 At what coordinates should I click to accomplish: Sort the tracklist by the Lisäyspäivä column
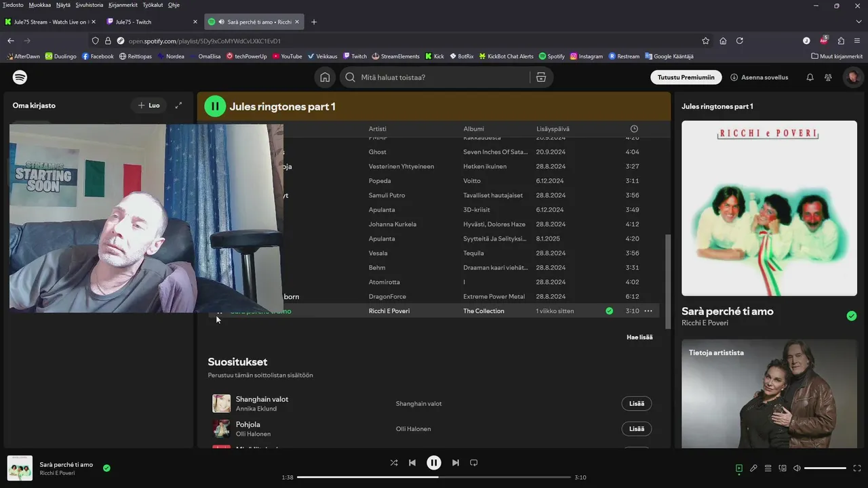click(x=553, y=129)
